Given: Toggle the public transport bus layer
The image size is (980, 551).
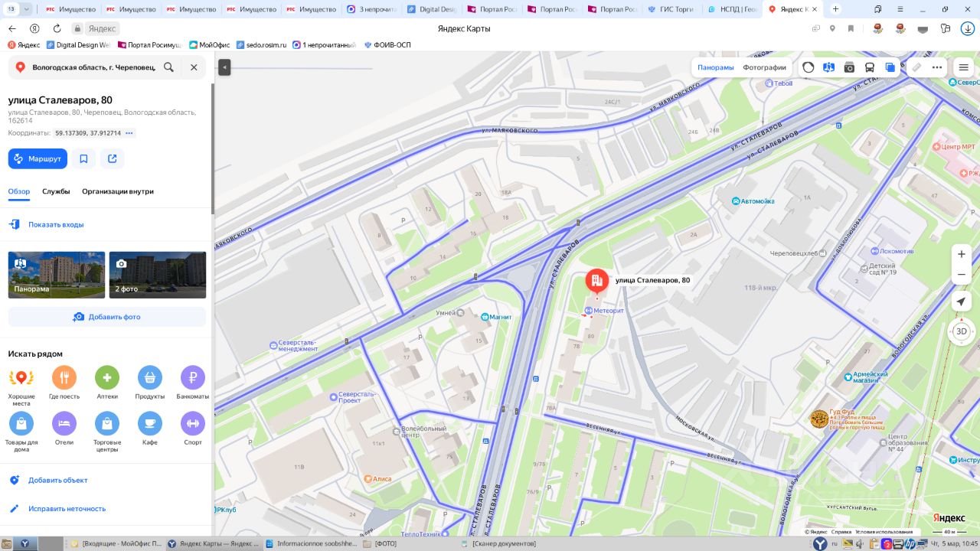Looking at the screenshot, I should (x=870, y=67).
